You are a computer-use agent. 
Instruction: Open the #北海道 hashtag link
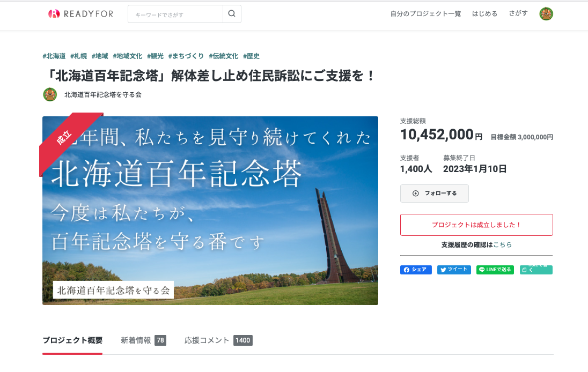pos(54,56)
